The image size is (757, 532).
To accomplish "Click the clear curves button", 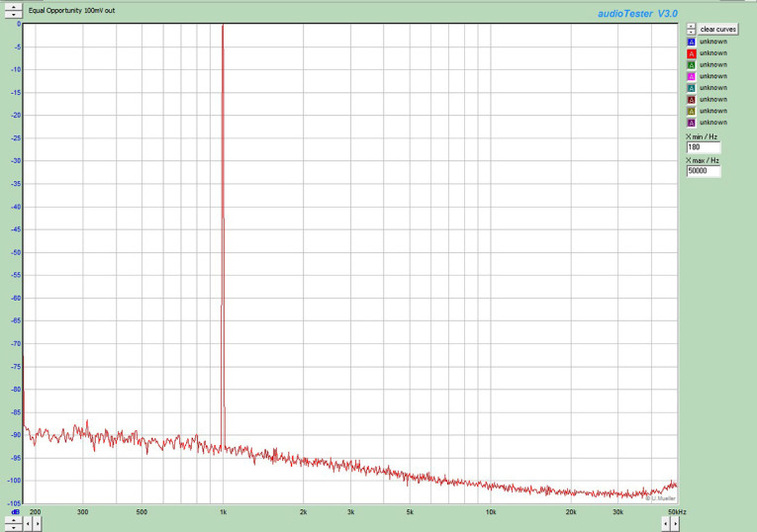I will [717, 29].
